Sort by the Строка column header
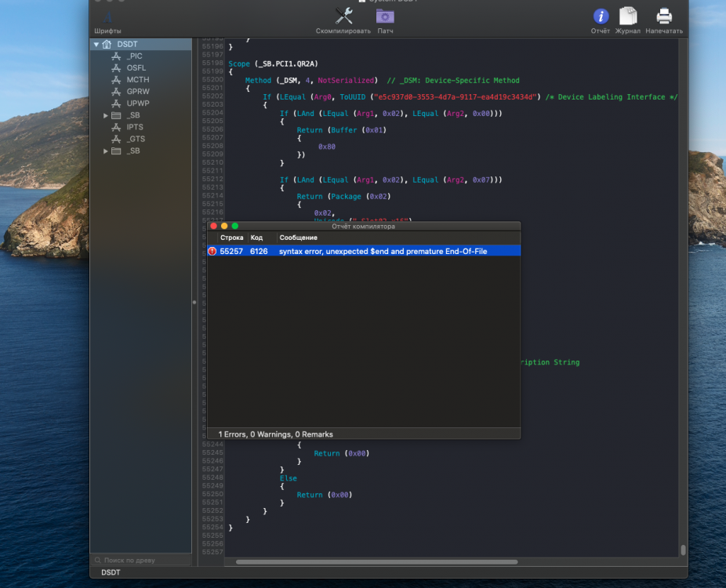Image resolution: width=726 pixels, height=588 pixels. pos(231,238)
